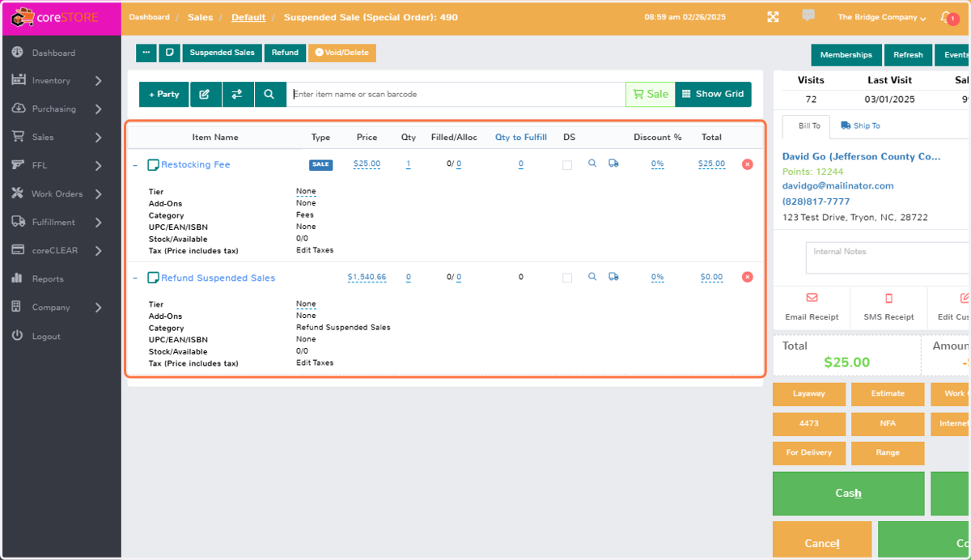Open the Dashboard sidebar icon

click(x=17, y=53)
